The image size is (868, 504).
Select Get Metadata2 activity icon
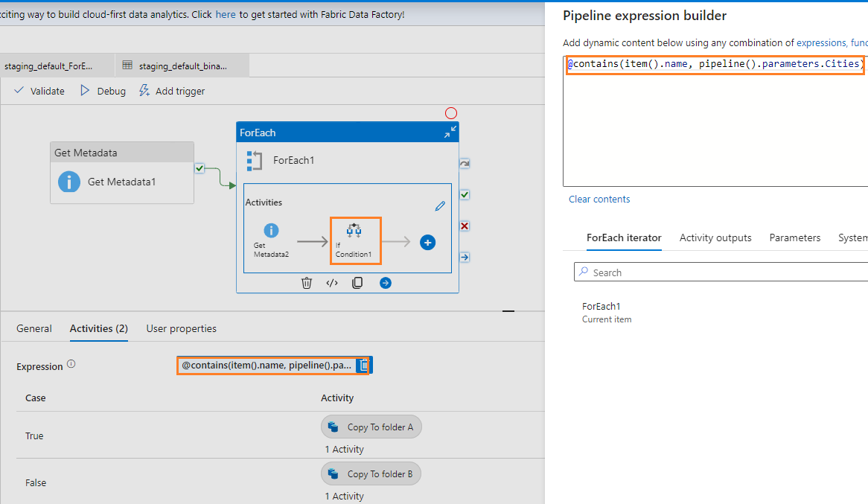(x=271, y=230)
